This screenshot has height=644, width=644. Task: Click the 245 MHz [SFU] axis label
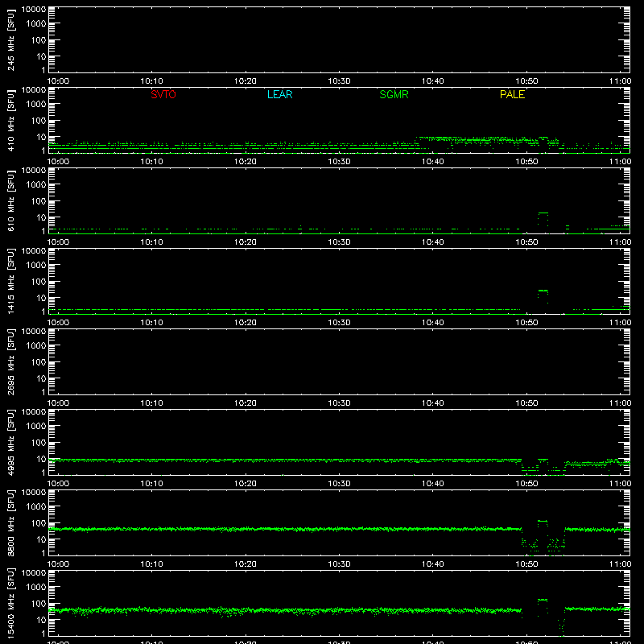[x=10, y=39]
